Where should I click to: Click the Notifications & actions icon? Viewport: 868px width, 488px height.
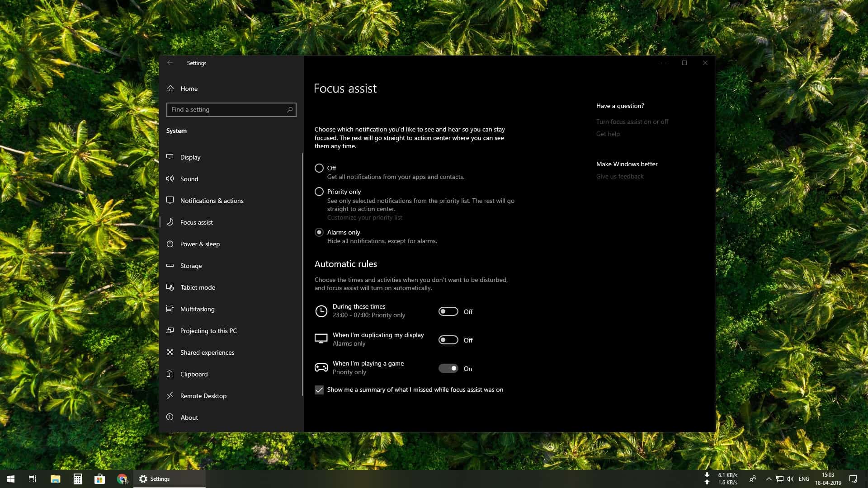[x=170, y=200]
